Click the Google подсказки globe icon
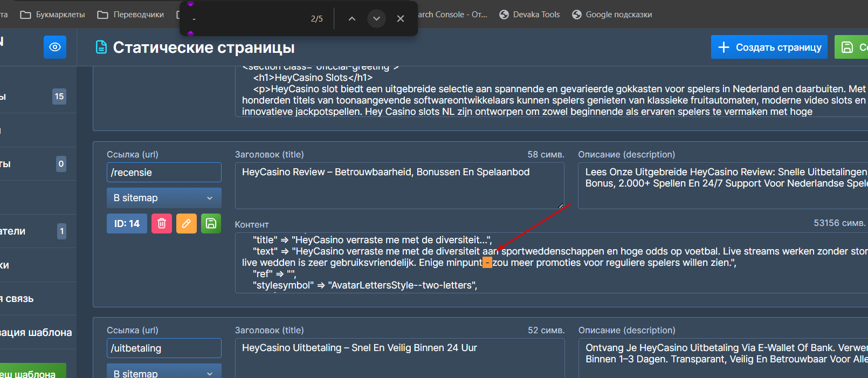This screenshot has width=868, height=378. tap(577, 15)
